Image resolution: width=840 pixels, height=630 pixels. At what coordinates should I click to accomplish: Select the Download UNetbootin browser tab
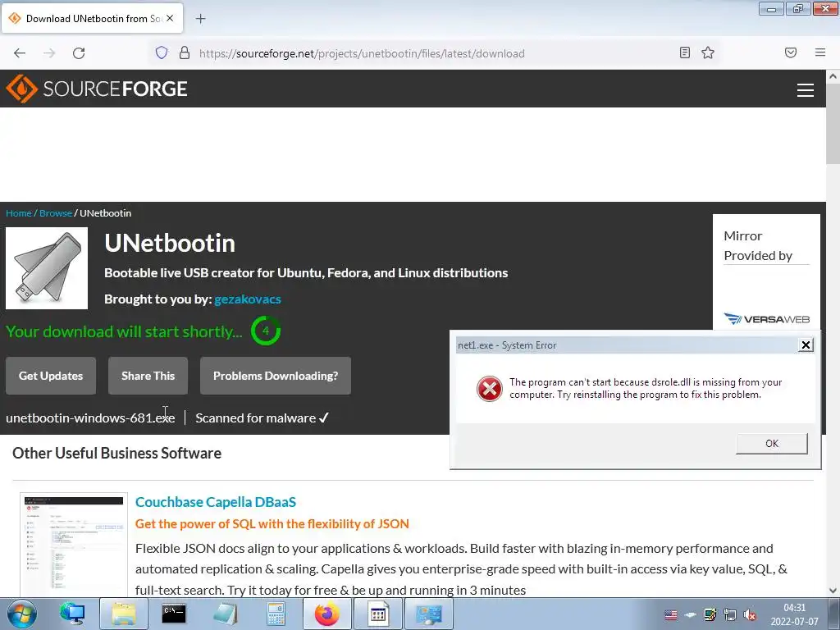coord(92,18)
